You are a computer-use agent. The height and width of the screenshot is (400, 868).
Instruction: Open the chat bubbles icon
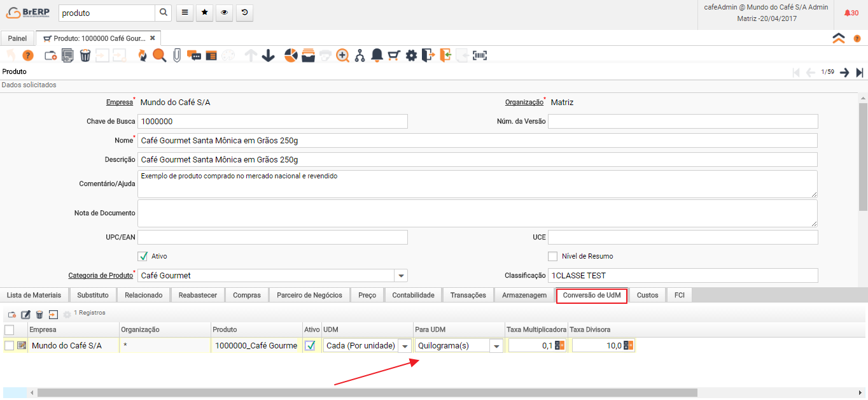(x=194, y=56)
